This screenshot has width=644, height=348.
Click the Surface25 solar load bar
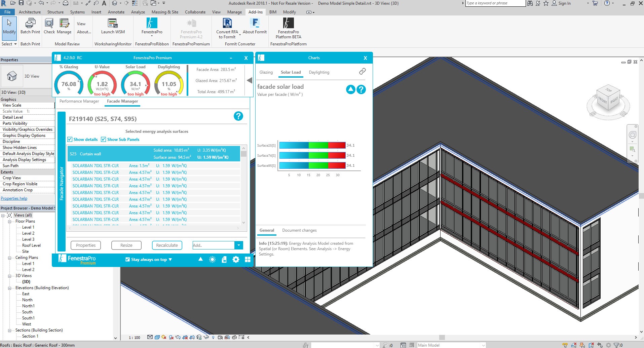coord(312,145)
